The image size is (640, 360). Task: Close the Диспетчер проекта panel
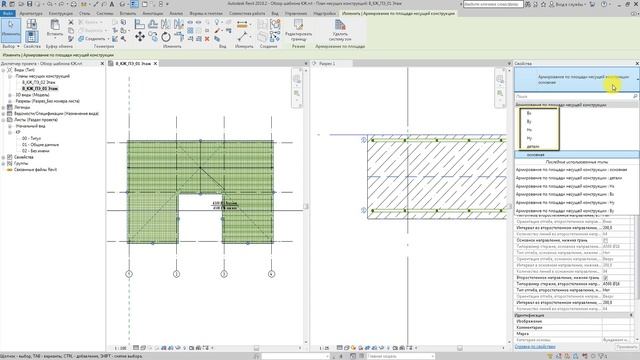(102, 64)
